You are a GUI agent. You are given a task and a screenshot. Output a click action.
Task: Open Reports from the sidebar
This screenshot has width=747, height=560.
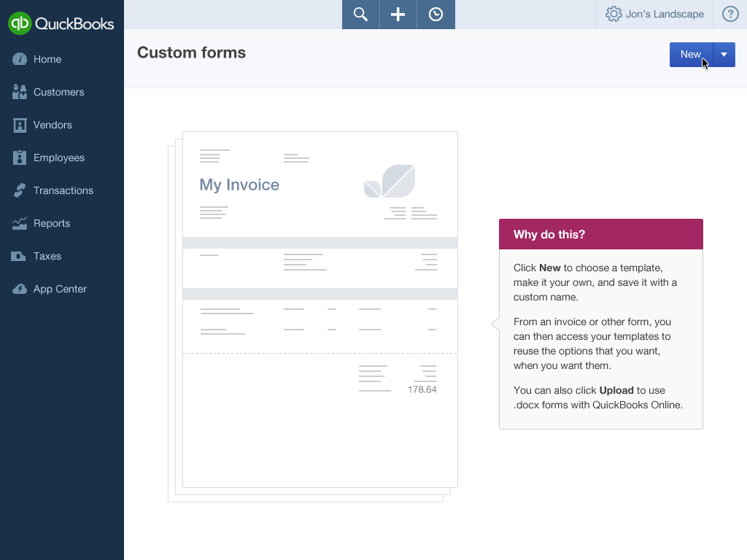coord(51,223)
